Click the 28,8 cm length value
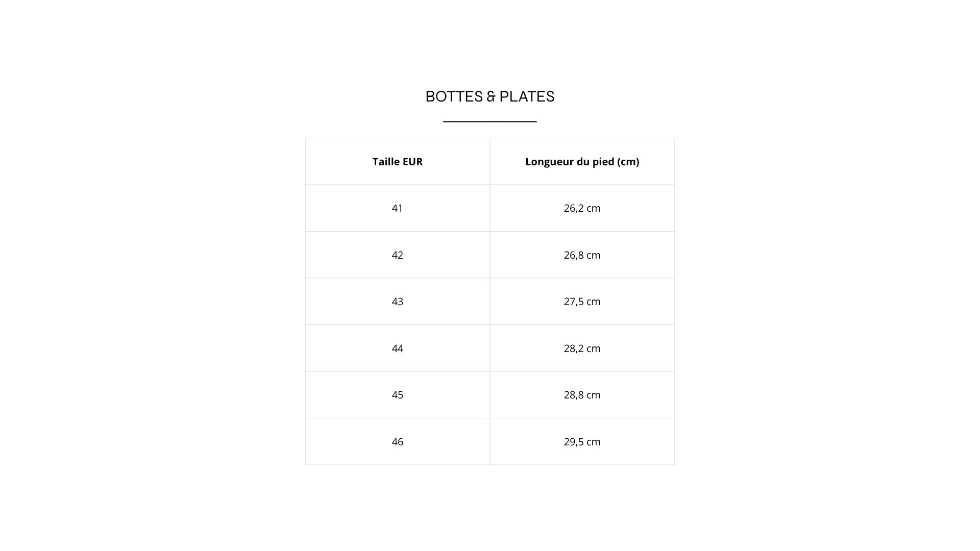The image size is (980, 551). (x=582, y=395)
